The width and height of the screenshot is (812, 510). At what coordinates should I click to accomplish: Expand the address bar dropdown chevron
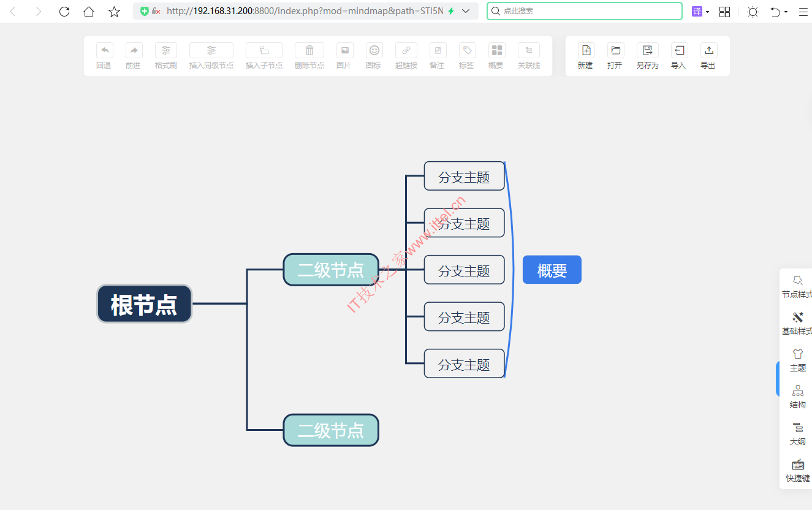[x=466, y=11]
